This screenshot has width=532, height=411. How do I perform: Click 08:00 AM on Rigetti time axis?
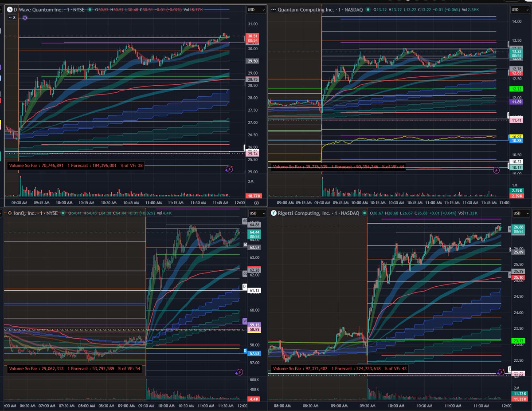(x=282, y=406)
